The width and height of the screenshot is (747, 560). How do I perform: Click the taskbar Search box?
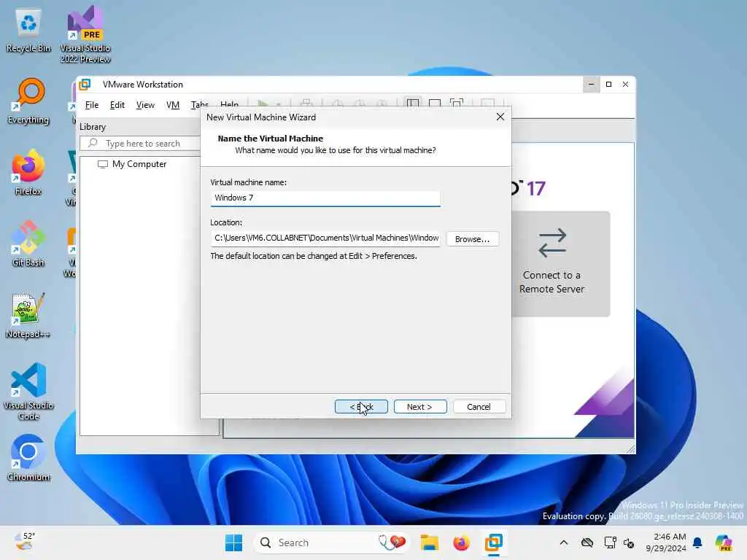coord(333,542)
